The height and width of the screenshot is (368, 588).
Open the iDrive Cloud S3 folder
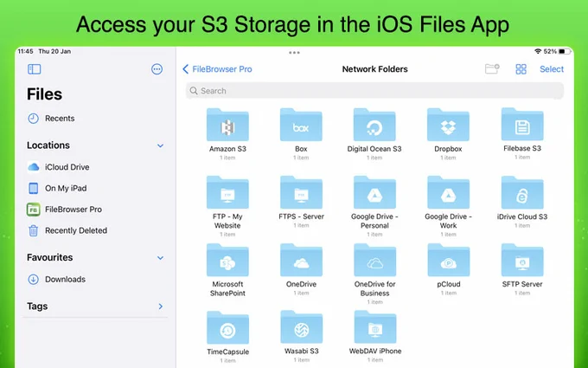click(522, 192)
